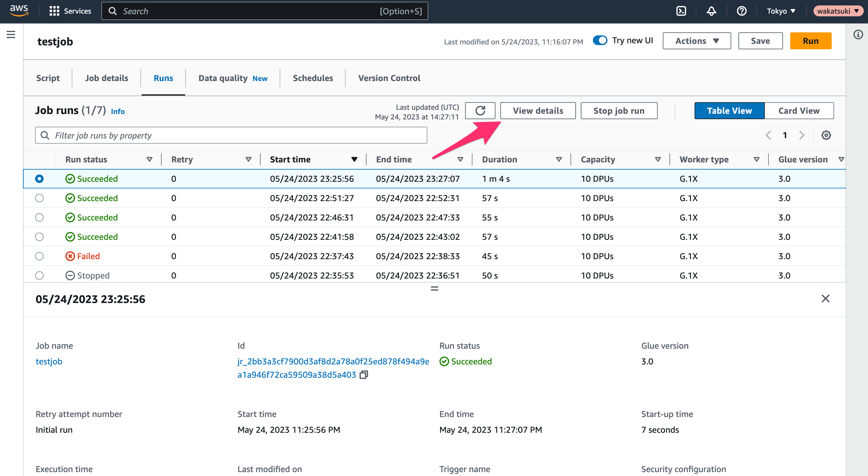Select the run started at 22:51:27
868x476 pixels.
[x=39, y=198]
